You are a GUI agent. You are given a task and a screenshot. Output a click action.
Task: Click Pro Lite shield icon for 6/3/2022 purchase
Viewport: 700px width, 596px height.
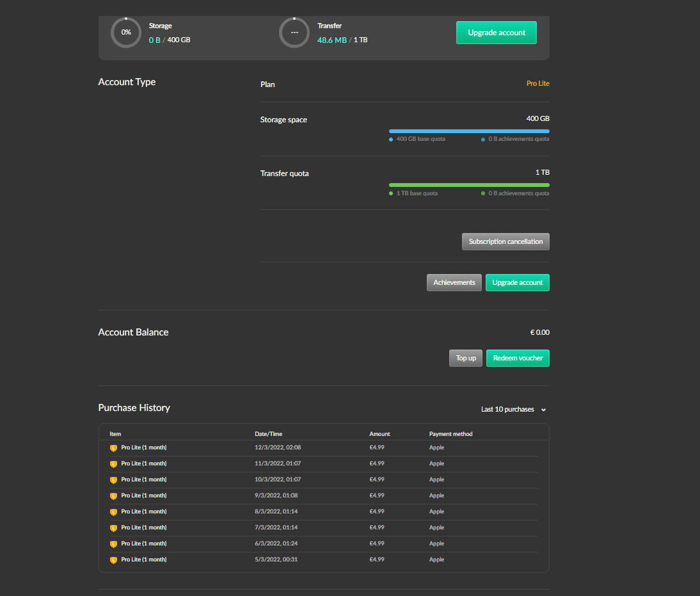[x=113, y=544]
